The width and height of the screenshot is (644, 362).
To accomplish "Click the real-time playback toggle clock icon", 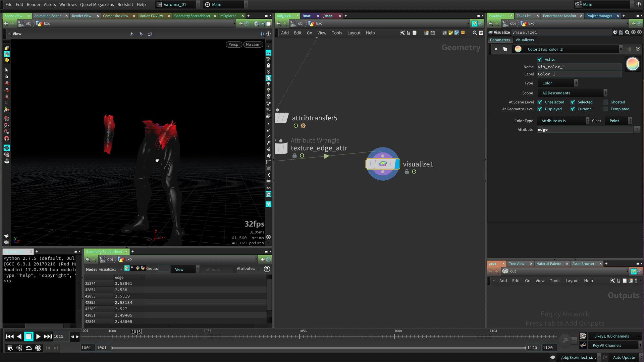I will [38, 348].
